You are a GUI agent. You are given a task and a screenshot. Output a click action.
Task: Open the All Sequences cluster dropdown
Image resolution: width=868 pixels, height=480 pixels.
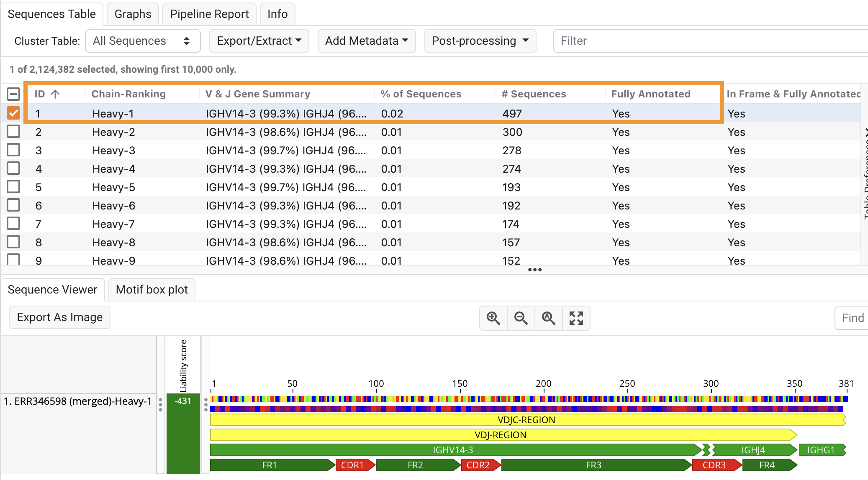click(143, 41)
